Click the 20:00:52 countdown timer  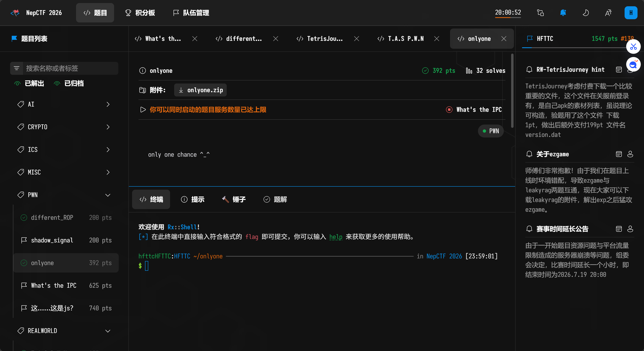point(508,13)
